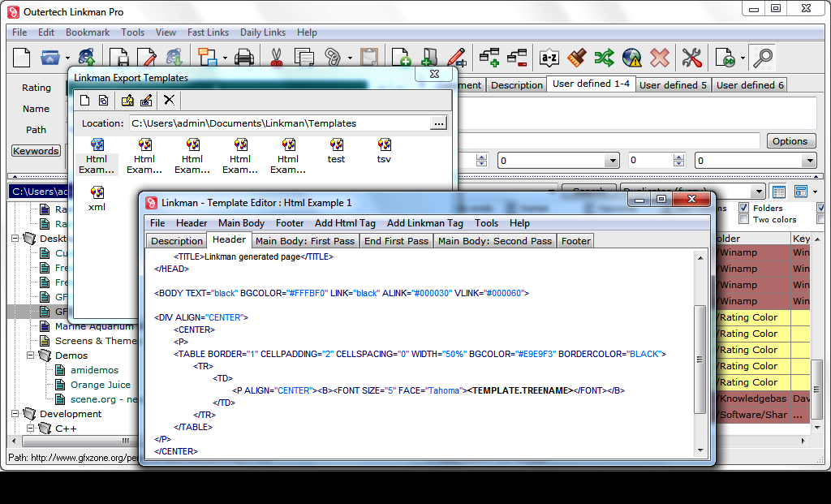Click the red X delete icon in main toolbar

(659, 58)
